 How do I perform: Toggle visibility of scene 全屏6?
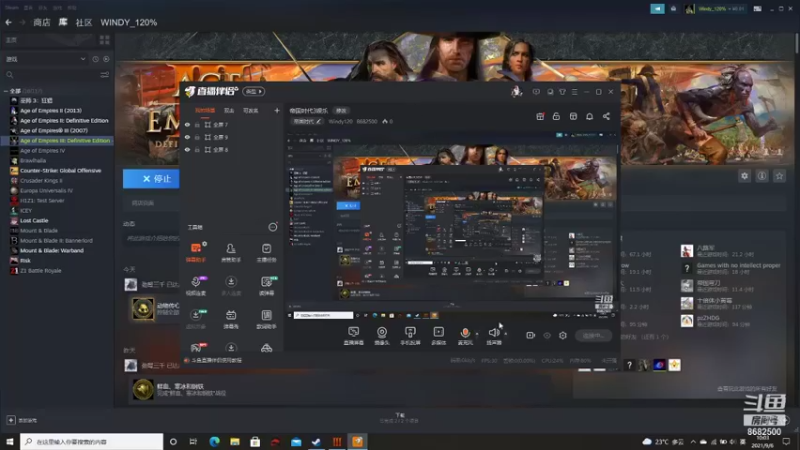pyautogui.click(x=187, y=149)
